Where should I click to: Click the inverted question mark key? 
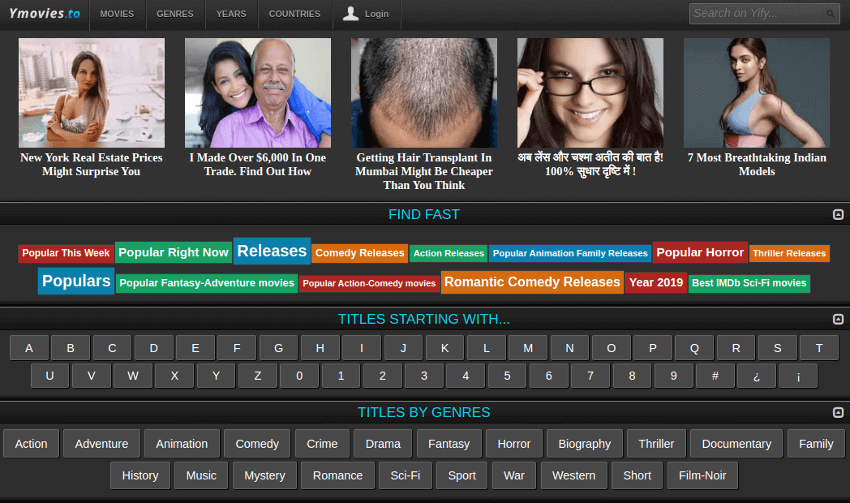(x=757, y=376)
